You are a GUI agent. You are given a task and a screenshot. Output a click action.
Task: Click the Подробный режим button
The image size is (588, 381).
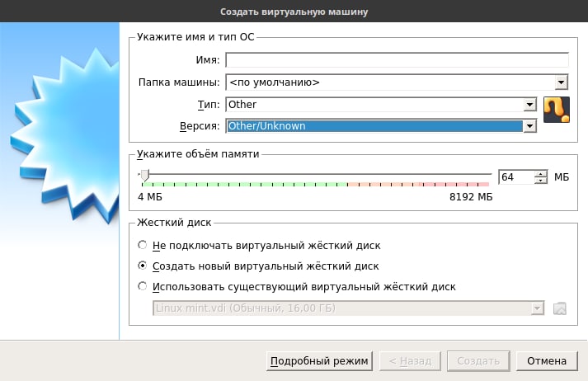(x=319, y=360)
